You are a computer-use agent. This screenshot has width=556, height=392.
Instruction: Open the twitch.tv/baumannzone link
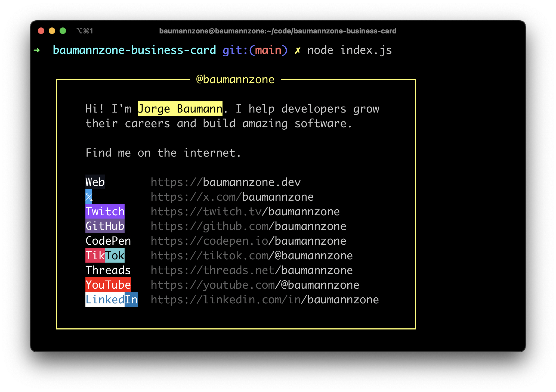[245, 211]
